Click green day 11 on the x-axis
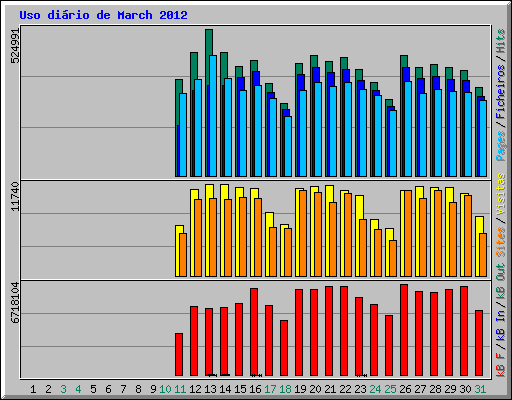512x400 pixels. [x=180, y=389]
